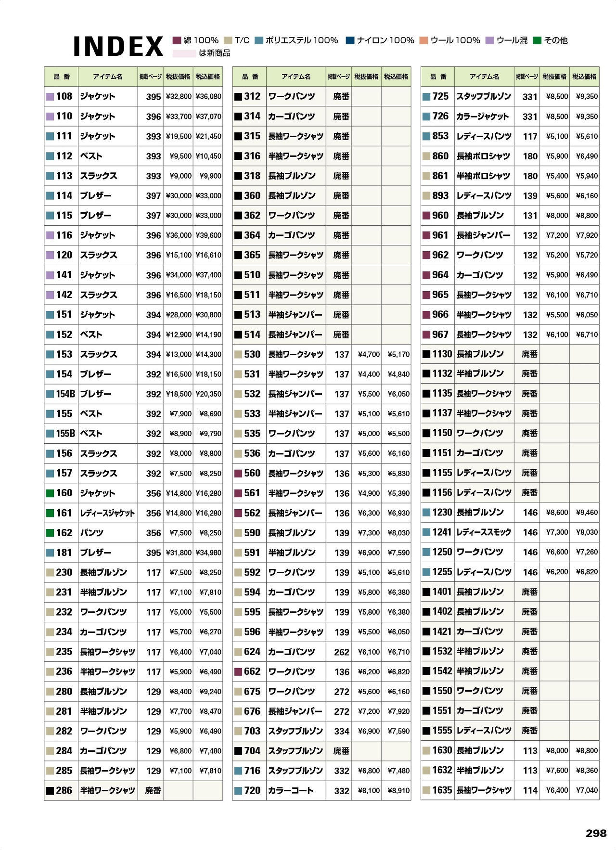
Task: Click the ¥39,600 price for item 116
Action: [x=208, y=235]
